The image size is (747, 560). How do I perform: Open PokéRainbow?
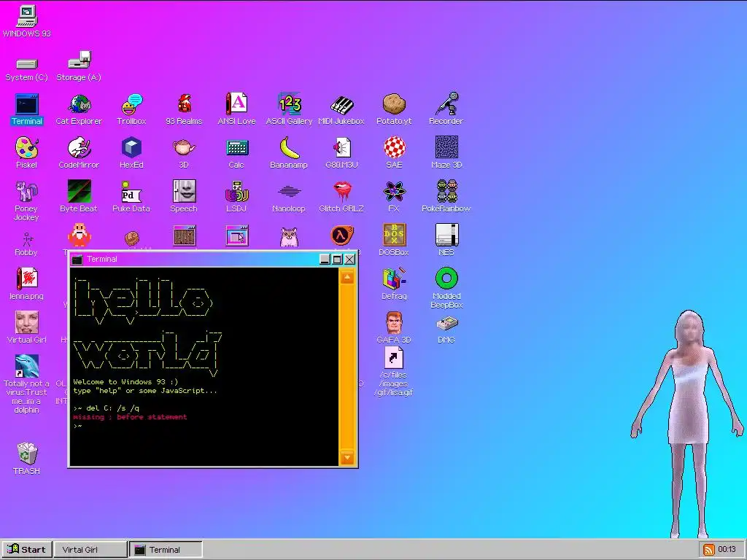point(446,196)
